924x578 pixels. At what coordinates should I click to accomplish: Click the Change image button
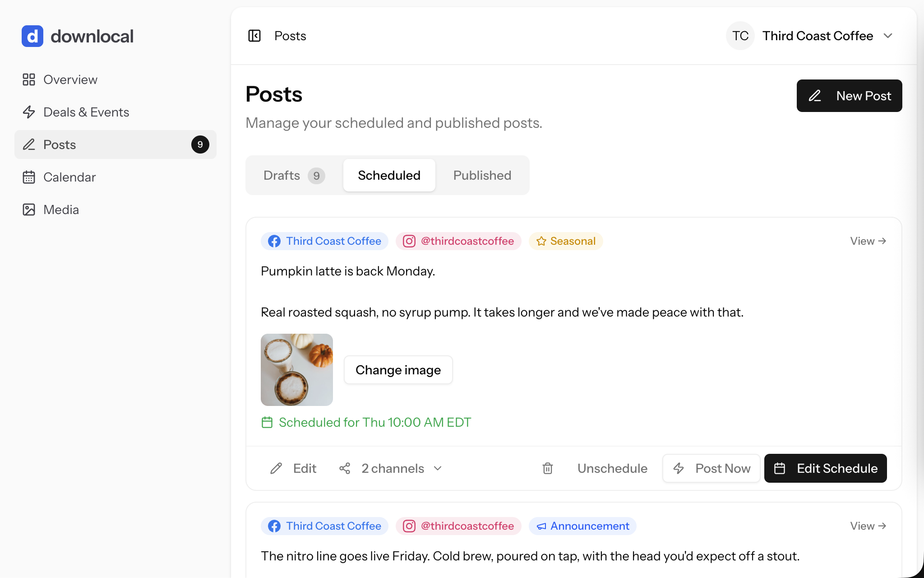pos(398,370)
